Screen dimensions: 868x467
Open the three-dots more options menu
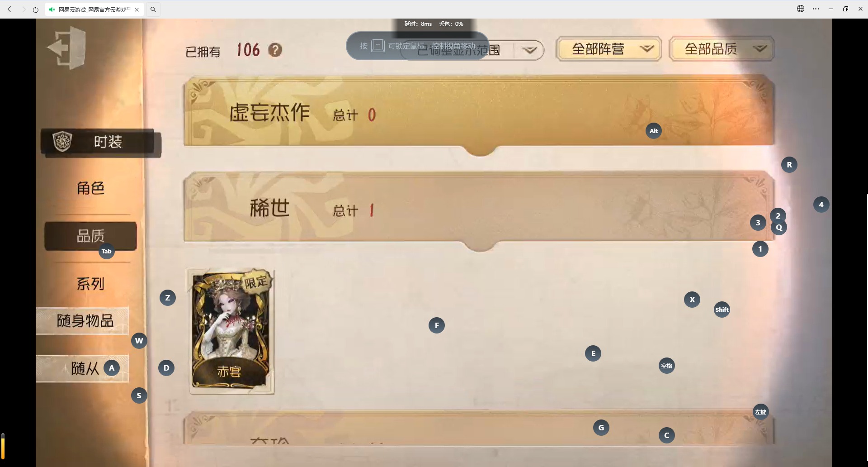pyautogui.click(x=816, y=9)
